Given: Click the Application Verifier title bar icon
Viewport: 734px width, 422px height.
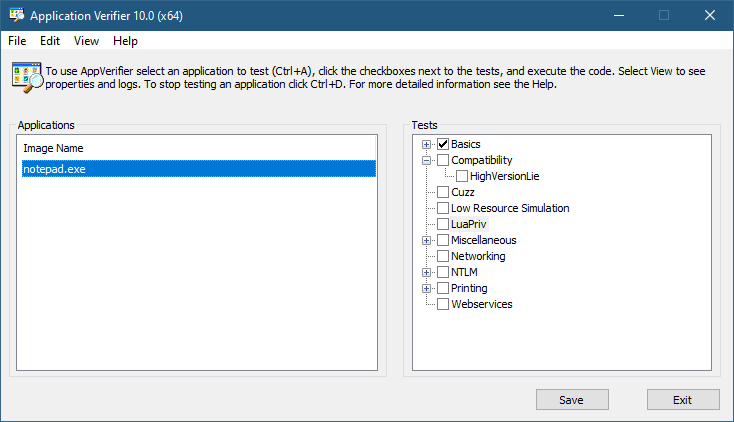Looking at the screenshot, I should [x=17, y=15].
